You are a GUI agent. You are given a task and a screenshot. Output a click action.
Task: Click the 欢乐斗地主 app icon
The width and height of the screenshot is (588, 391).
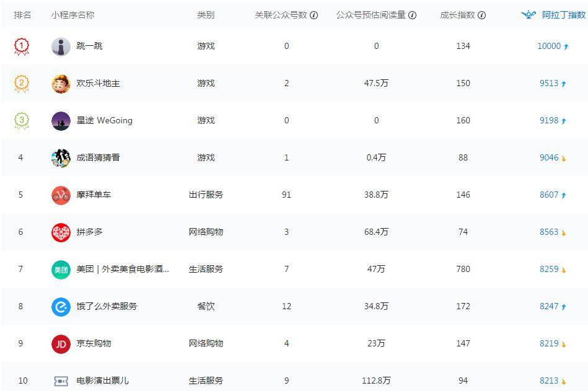(x=61, y=84)
